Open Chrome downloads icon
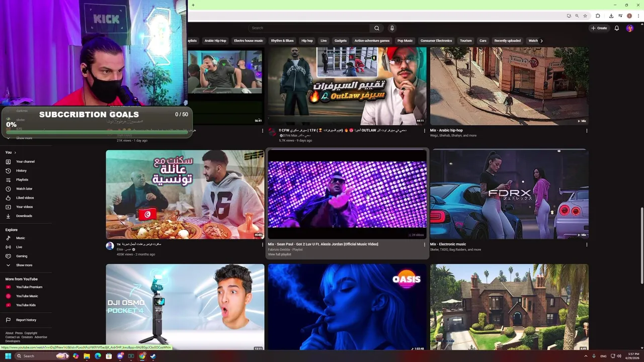Screen dimensions: 644x362 (611, 16)
